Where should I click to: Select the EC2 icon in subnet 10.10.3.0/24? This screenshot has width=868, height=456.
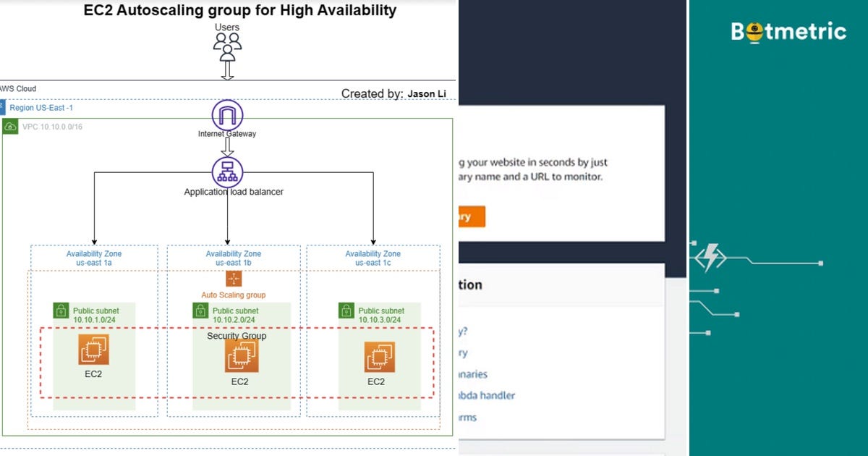point(379,355)
